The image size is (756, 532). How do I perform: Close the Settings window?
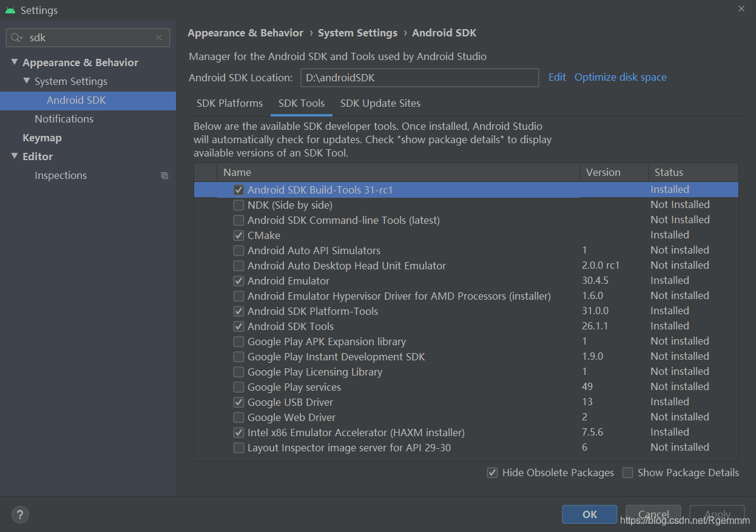point(741,9)
